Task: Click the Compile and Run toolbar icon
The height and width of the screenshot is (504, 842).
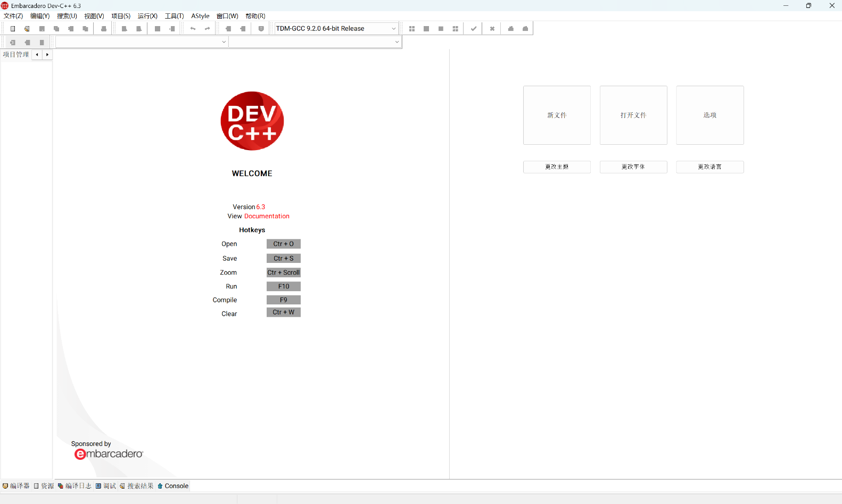Action: click(x=441, y=29)
